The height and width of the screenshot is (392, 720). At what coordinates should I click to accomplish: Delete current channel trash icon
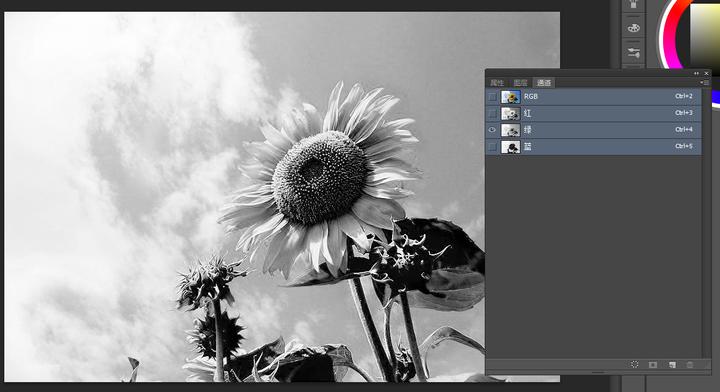pyautogui.click(x=690, y=364)
